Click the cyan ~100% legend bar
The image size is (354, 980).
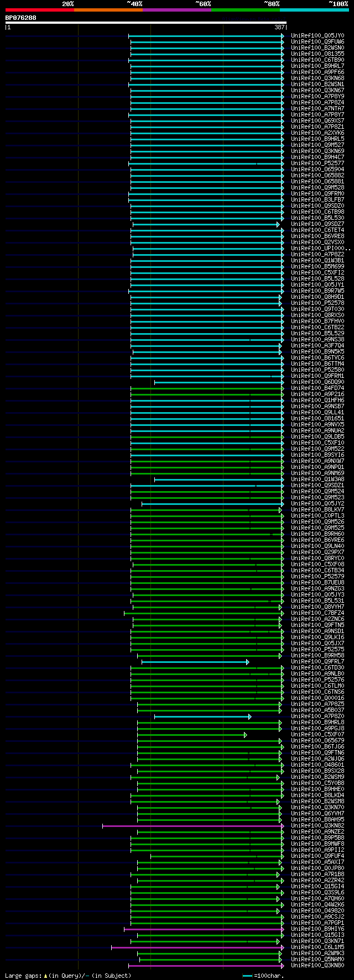click(x=314, y=10)
